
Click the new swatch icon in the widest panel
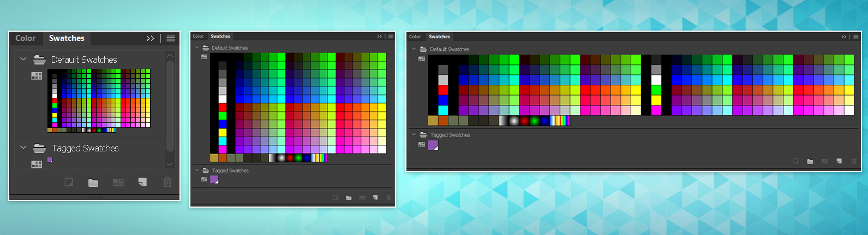(x=839, y=161)
